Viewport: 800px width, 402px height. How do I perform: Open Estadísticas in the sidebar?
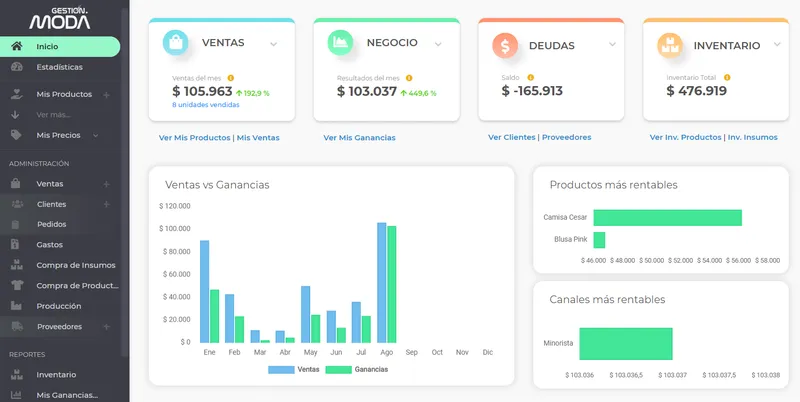pyautogui.click(x=60, y=67)
